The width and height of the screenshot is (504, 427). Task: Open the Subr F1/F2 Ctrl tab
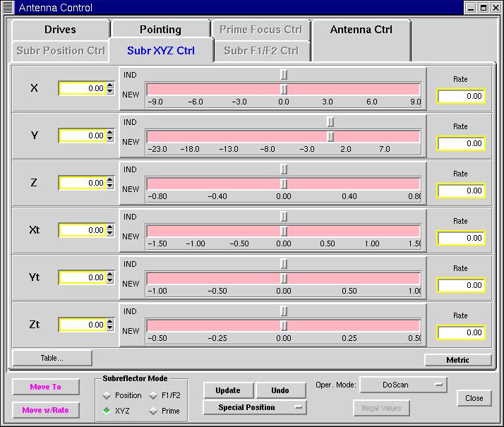261,51
